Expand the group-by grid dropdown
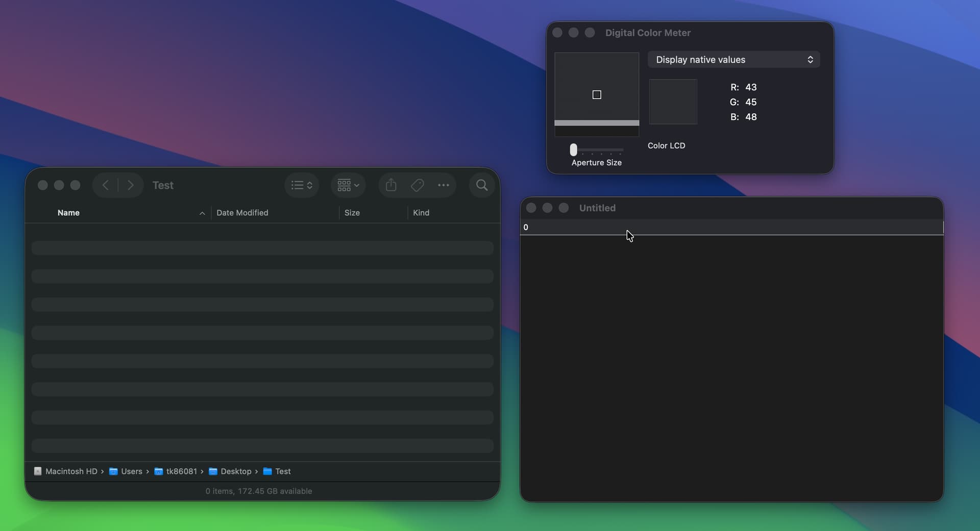This screenshot has width=980, height=531. [x=348, y=185]
